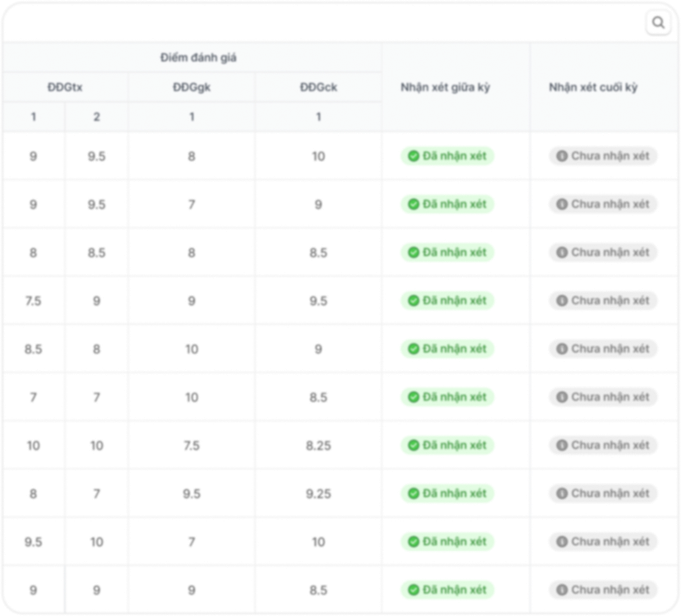Screen dimensions: 681x616
Task: Click the 'Nhận xét cuối kỳ' column header
Action: pyautogui.click(x=593, y=87)
